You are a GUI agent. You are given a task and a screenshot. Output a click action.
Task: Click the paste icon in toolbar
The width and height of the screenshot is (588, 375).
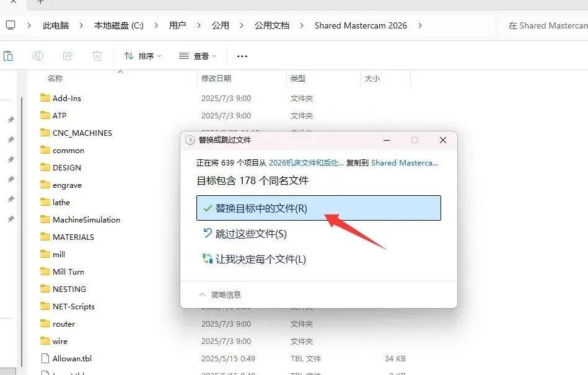pyautogui.click(x=8, y=56)
